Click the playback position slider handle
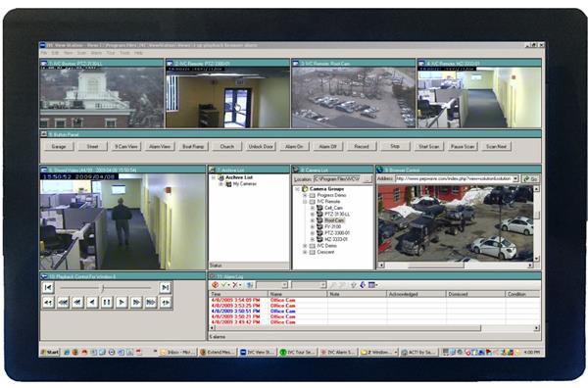 (102, 288)
